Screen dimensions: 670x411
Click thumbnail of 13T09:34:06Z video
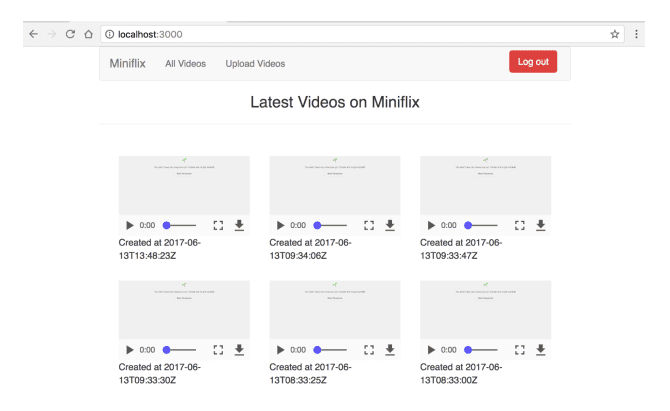(335, 185)
